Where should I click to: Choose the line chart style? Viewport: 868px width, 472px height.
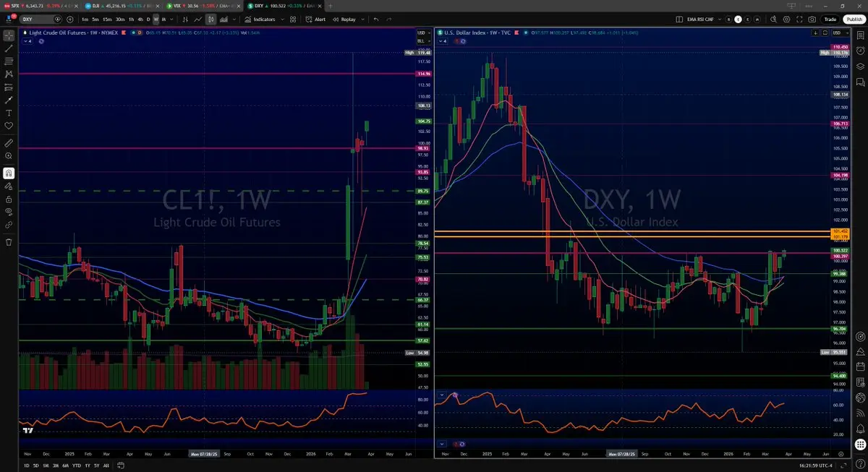point(197,20)
